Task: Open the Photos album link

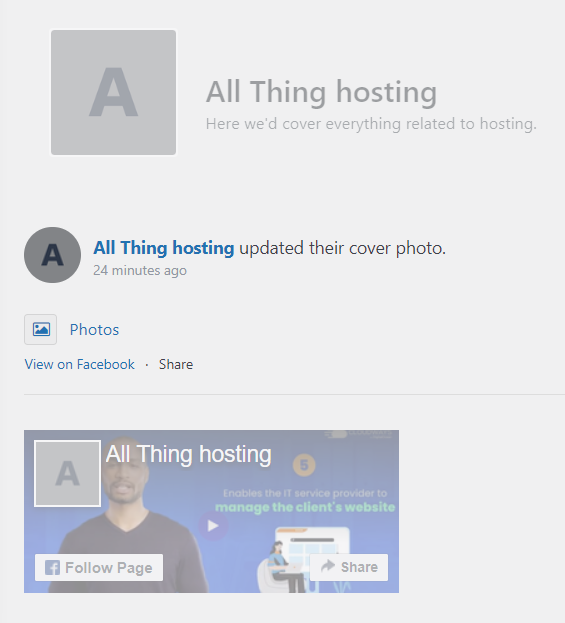Action: point(94,330)
